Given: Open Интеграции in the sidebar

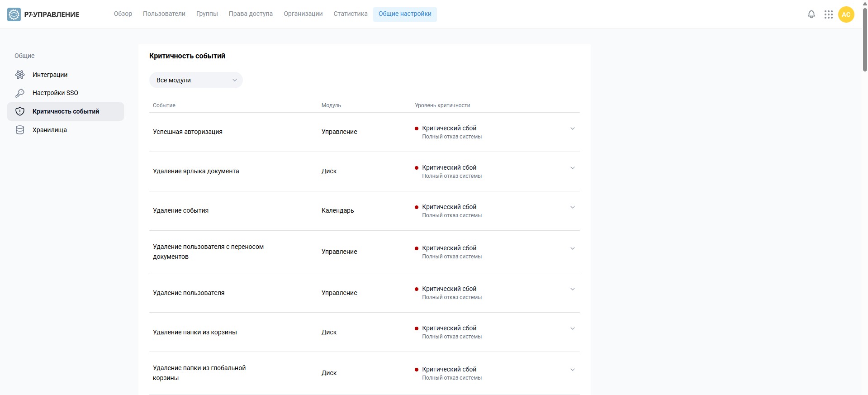Looking at the screenshot, I should pos(66,75).
